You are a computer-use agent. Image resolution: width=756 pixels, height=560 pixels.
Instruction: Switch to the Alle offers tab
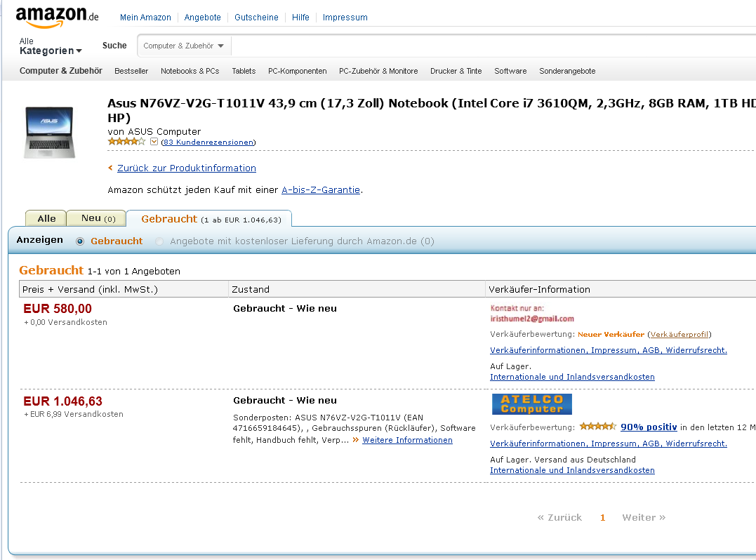(x=46, y=218)
